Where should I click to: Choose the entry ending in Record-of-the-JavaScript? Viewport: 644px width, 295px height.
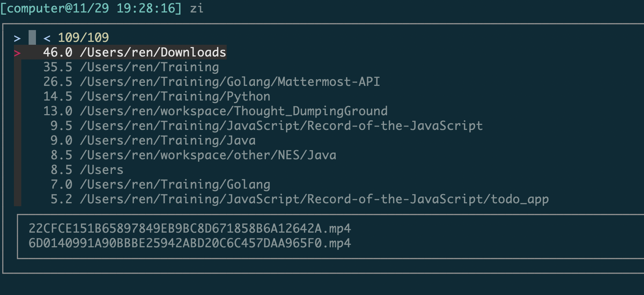tap(281, 126)
